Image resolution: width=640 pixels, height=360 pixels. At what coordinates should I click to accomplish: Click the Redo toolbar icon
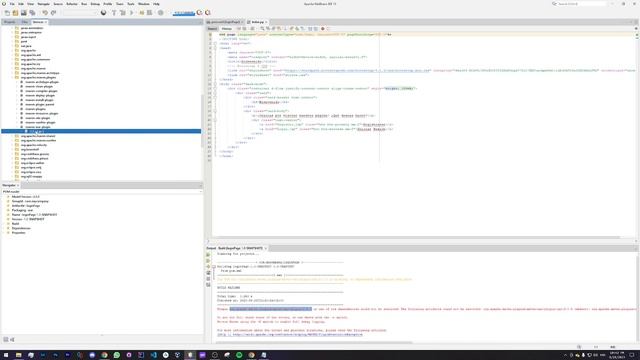[53, 13]
